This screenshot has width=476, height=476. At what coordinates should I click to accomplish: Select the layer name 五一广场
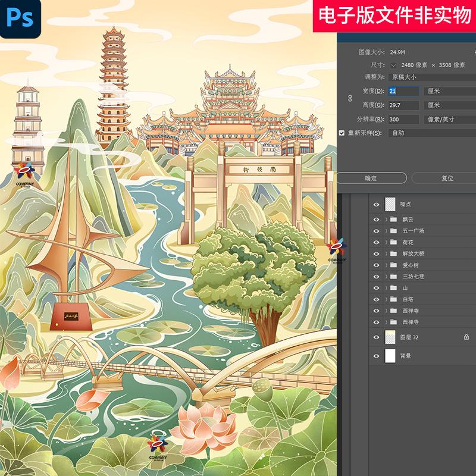tap(413, 231)
